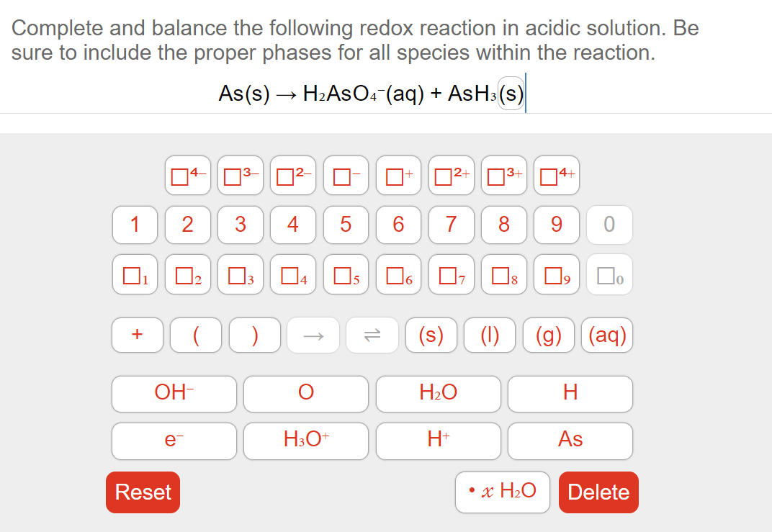Insert the forward reaction arrow
Image resolution: width=772 pixels, height=532 pixels.
point(313,334)
